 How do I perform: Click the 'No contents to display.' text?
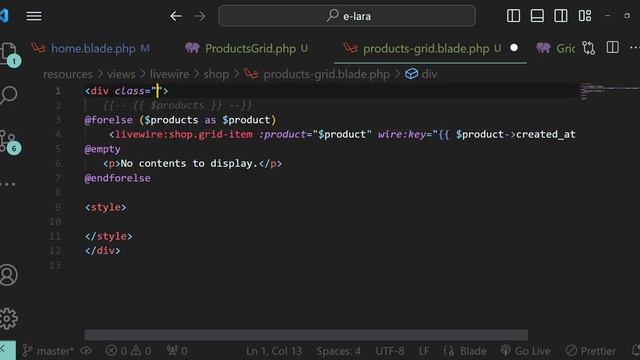point(189,163)
